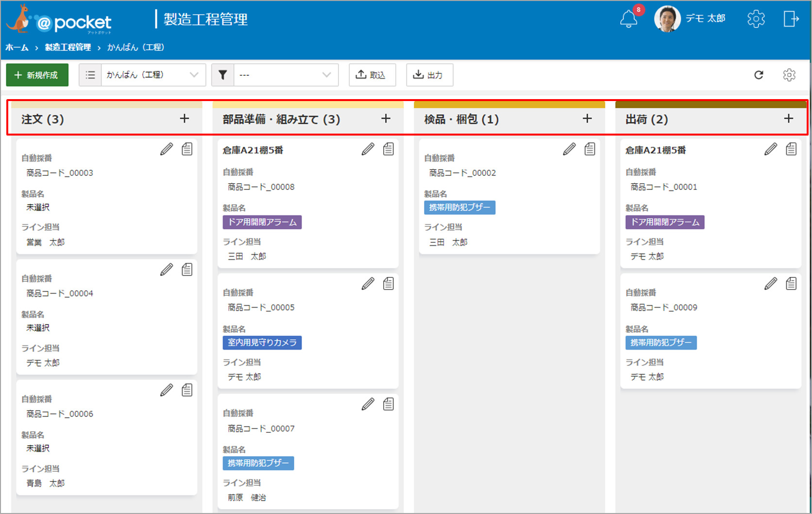Click デモ 太郎 name in header
The height and width of the screenshot is (514, 812).
[705, 18]
